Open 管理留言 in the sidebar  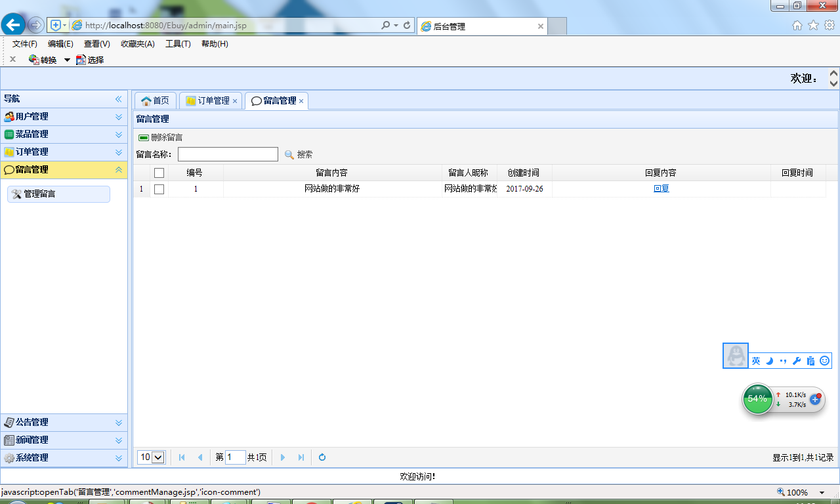(x=58, y=194)
